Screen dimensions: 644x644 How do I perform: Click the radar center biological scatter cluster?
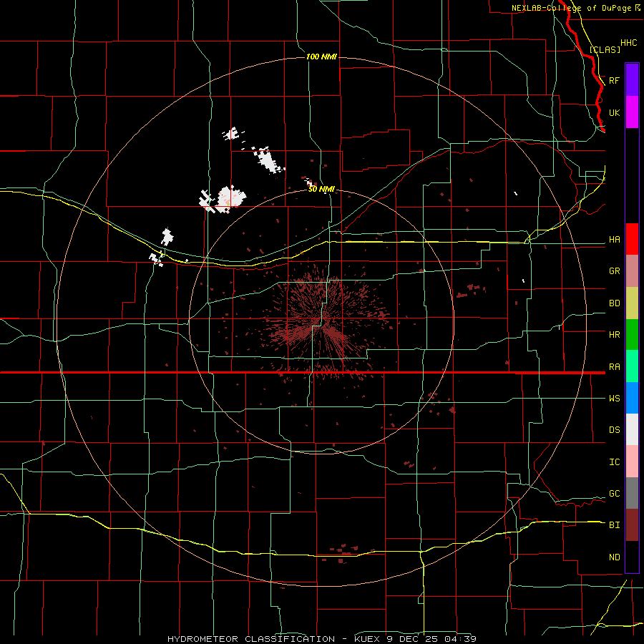click(x=324, y=323)
